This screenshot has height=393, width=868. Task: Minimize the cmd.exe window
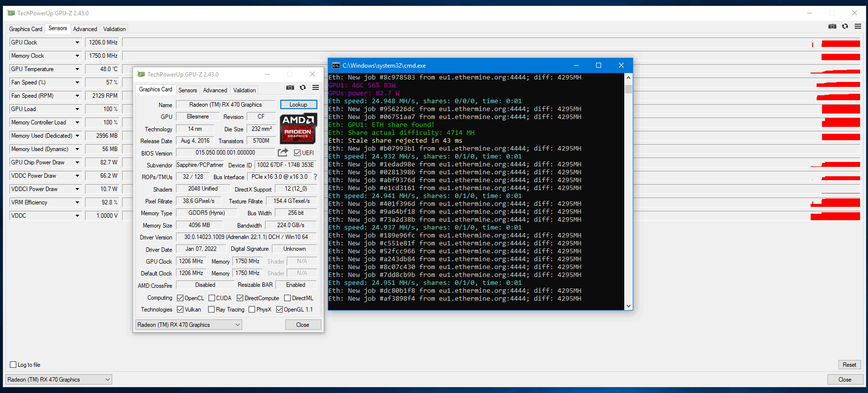(x=576, y=65)
